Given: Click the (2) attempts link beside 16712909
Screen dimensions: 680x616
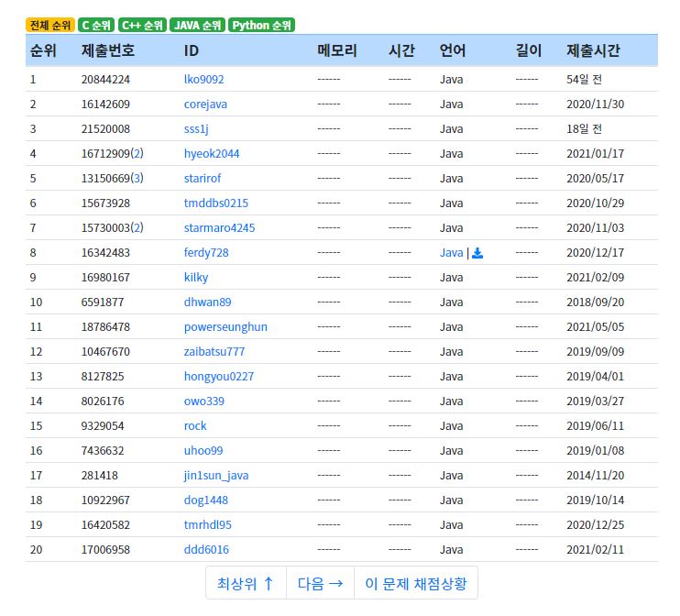Looking at the screenshot, I should pyautogui.click(x=137, y=154).
